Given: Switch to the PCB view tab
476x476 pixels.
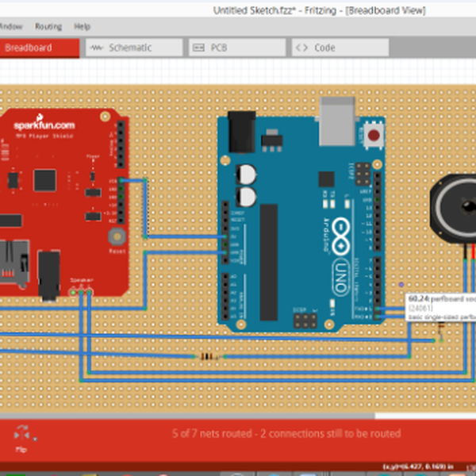Looking at the screenshot, I should click(x=237, y=48).
